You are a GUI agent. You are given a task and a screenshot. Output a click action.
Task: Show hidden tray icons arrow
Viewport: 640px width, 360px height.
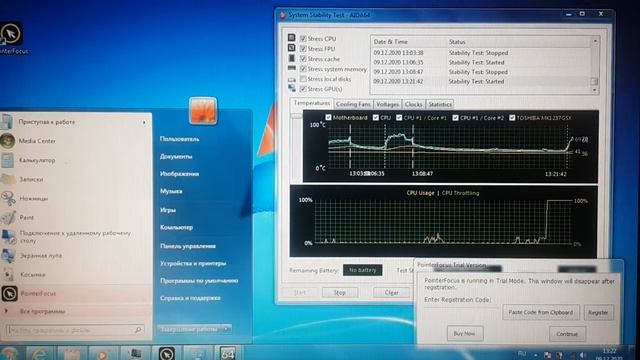(x=536, y=355)
